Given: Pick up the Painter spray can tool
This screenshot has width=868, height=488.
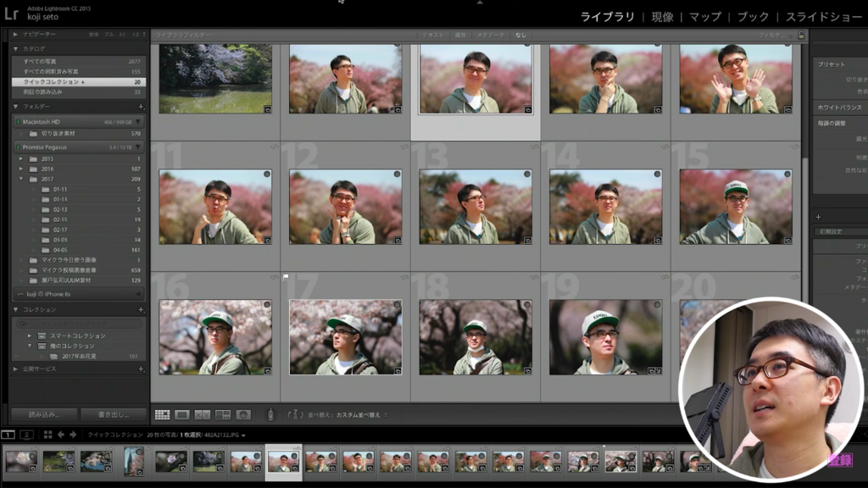Looking at the screenshot, I should (270, 414).
